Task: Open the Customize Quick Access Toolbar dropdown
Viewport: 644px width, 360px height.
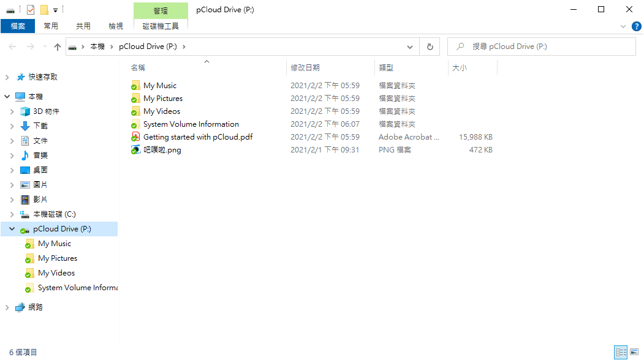Action: (55, 10)
